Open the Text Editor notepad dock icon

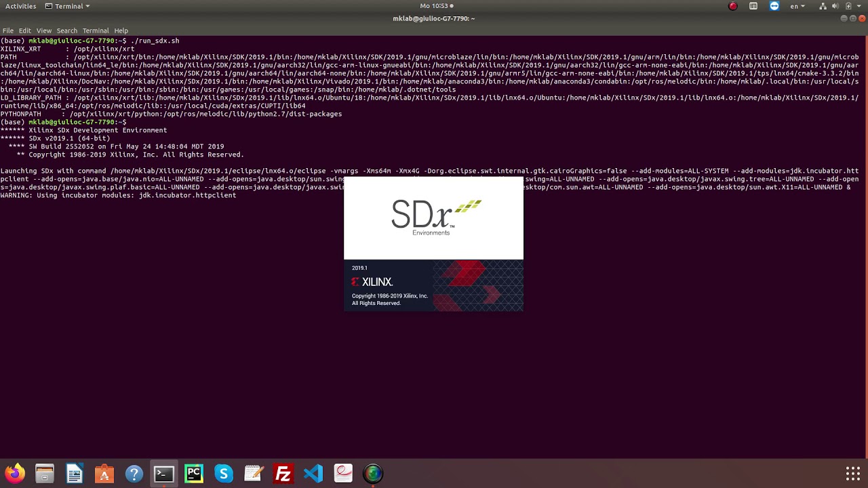click(254, 474)
